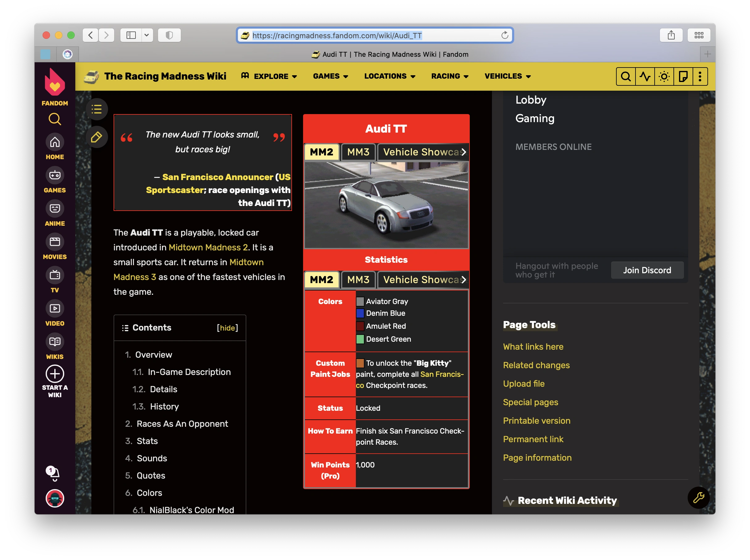The height and width of the screenshot is (560, 750).
Task: Open more options three-dot menu
Action: (700, 76)
